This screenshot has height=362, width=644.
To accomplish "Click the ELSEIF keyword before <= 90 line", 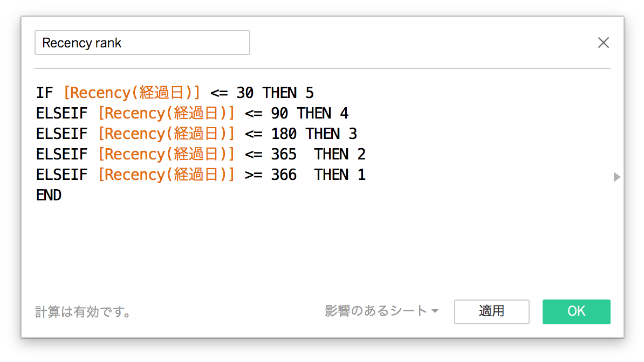I will pyautogui.click(x=61, y=114).
